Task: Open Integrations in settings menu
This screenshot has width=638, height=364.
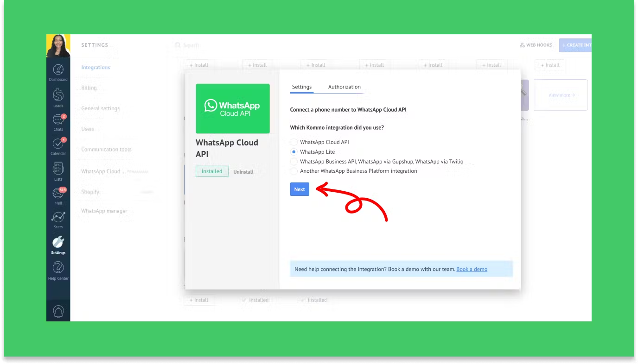Action: (96, 67)
